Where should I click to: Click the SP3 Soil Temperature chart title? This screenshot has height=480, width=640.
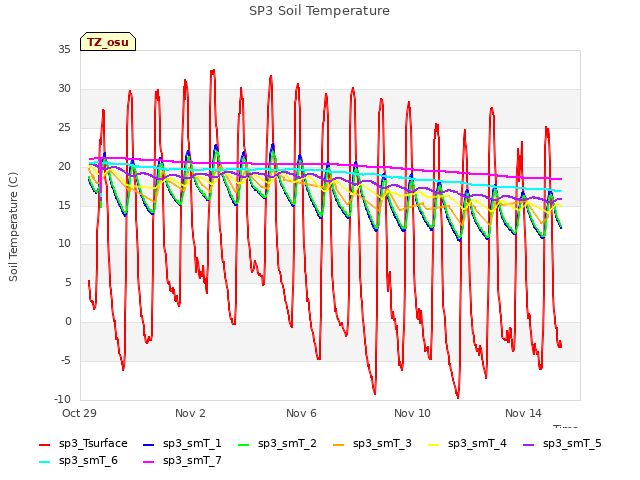[320, 11]
